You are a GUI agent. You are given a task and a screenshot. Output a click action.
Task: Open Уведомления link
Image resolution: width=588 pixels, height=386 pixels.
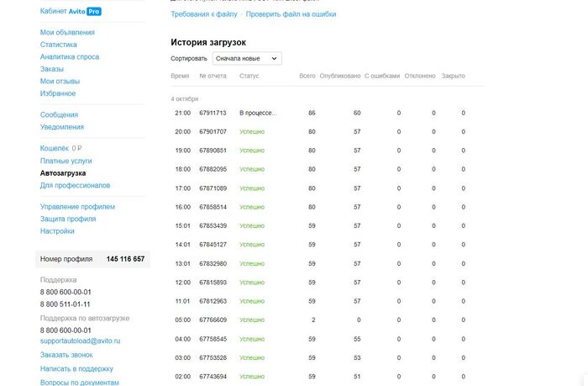[x=62, y=127]
